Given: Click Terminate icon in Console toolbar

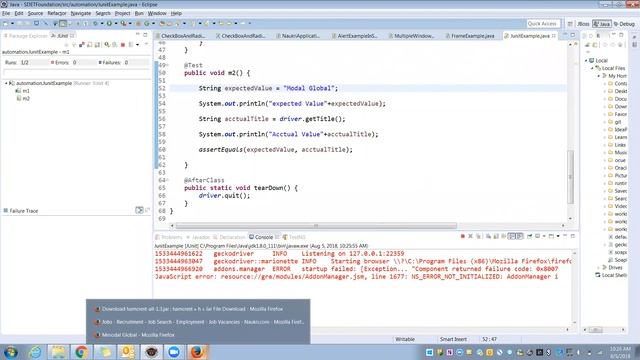Looking at the screenshot, I should pyautogui.click(x=462, y=236).
